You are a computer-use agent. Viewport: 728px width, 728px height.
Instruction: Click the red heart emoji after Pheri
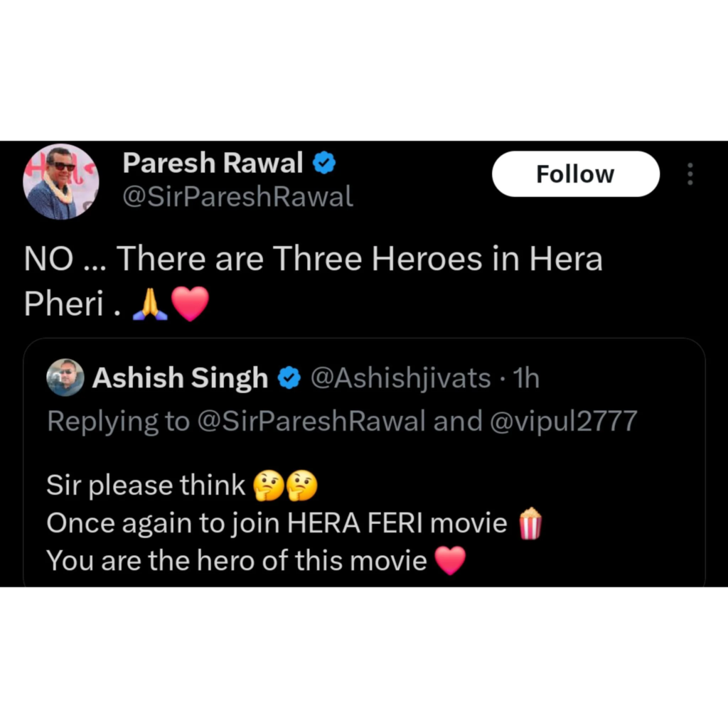191,304
